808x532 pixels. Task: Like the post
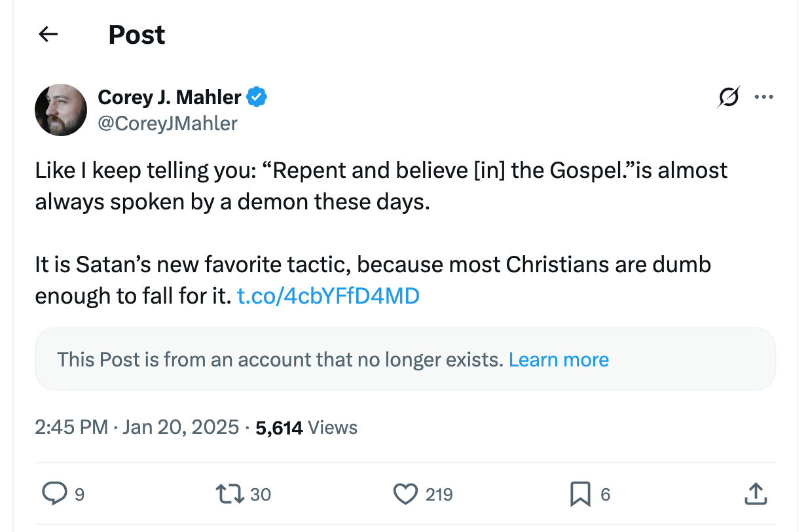(407, 494)
